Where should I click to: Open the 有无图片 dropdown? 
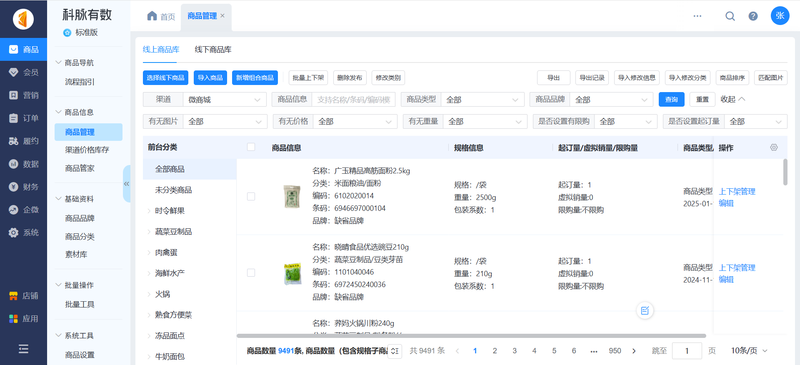click(x=225, y=121)
